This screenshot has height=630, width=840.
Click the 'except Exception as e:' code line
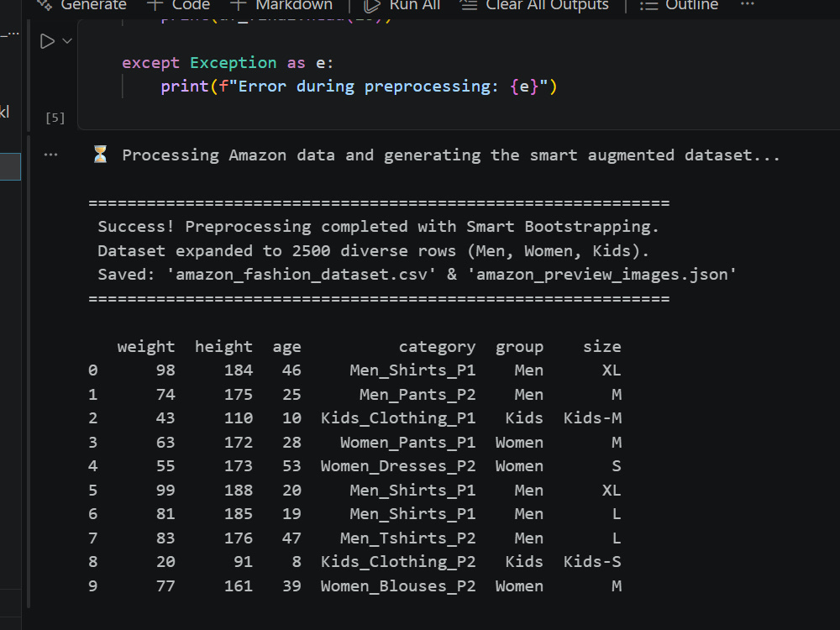[x=228, y=63]
